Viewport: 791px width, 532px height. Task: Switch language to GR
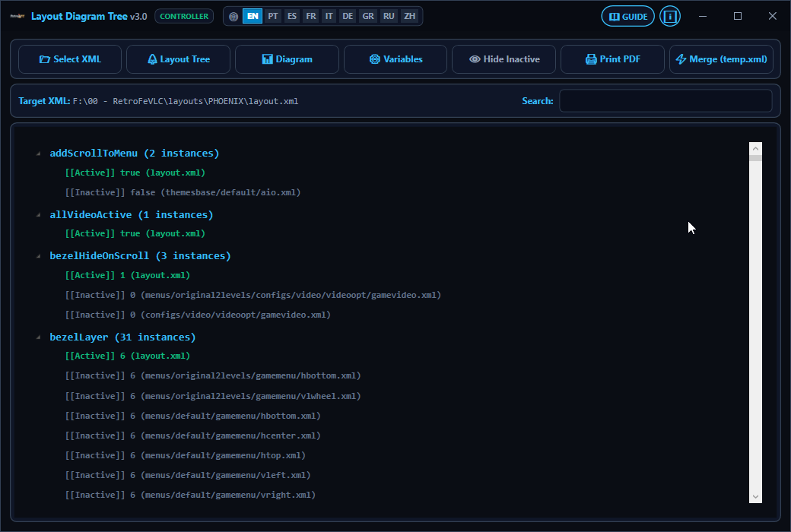pos(368,16)
